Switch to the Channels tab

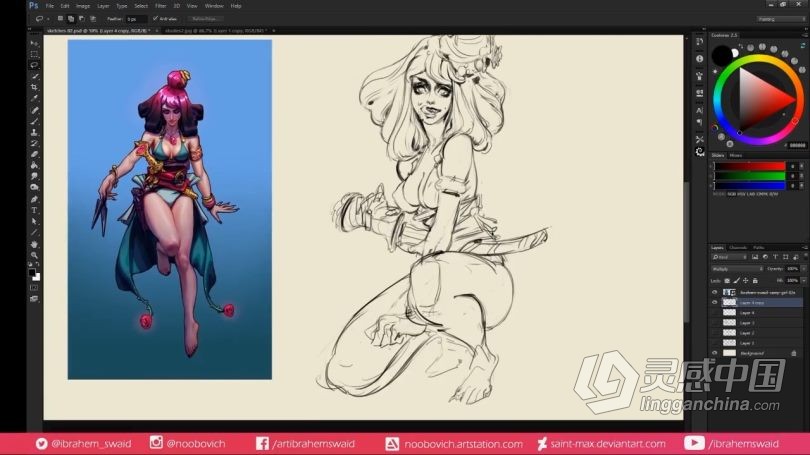pos(738,248)
